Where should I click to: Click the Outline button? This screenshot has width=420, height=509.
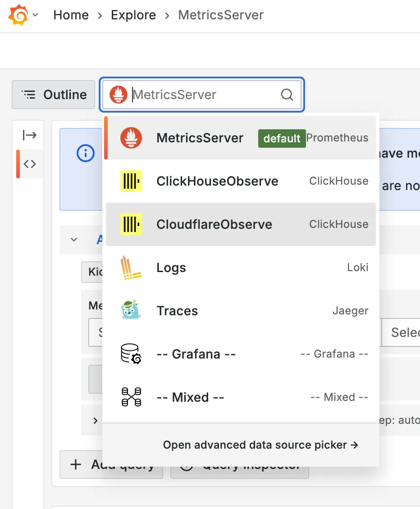click(x=54, y=95)
